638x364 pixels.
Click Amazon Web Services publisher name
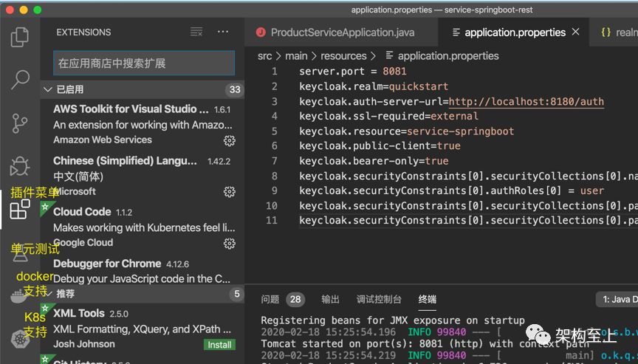point(103,140)
